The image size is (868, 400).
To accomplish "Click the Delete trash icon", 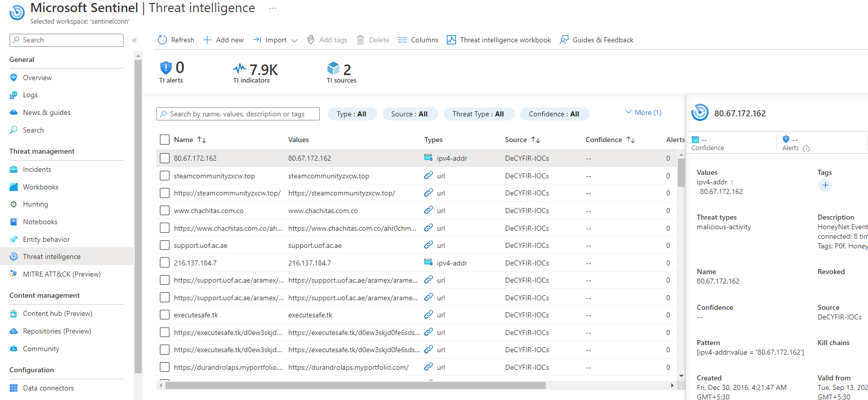I will pos(360,40).
